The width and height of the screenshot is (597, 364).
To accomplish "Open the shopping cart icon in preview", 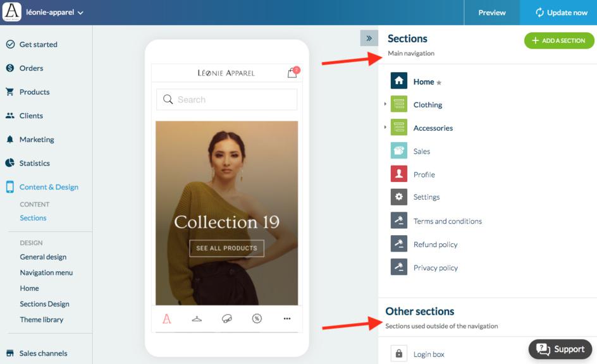I will click(x=292, y=73).
